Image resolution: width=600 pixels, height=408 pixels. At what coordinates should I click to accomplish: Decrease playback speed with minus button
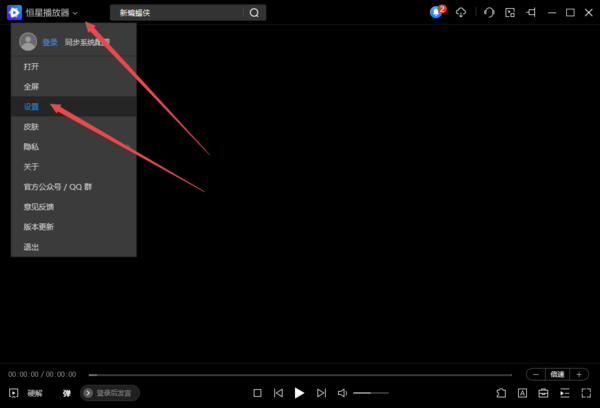click(536, 374)
